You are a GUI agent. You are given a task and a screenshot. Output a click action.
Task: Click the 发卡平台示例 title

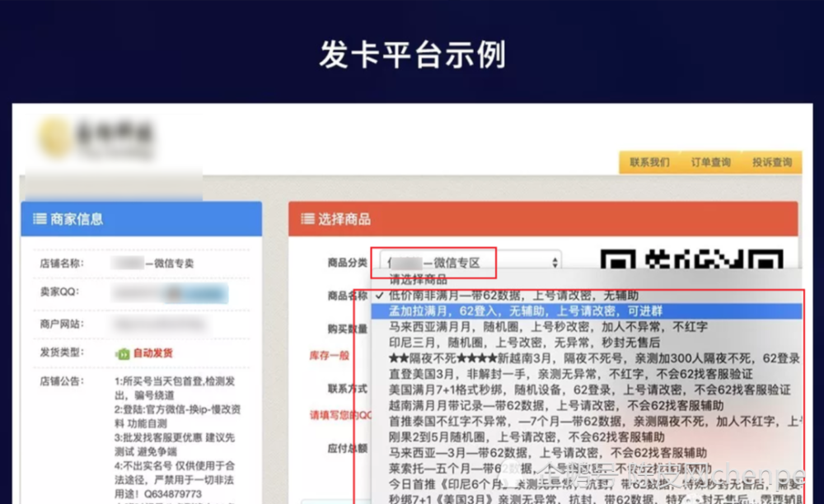coord(413,54)
